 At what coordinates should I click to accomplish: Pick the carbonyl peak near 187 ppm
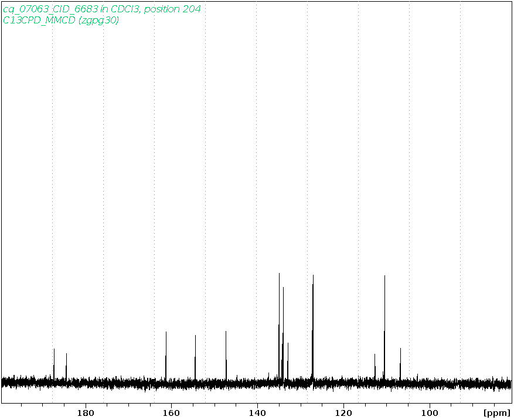(x=54, y=364)
